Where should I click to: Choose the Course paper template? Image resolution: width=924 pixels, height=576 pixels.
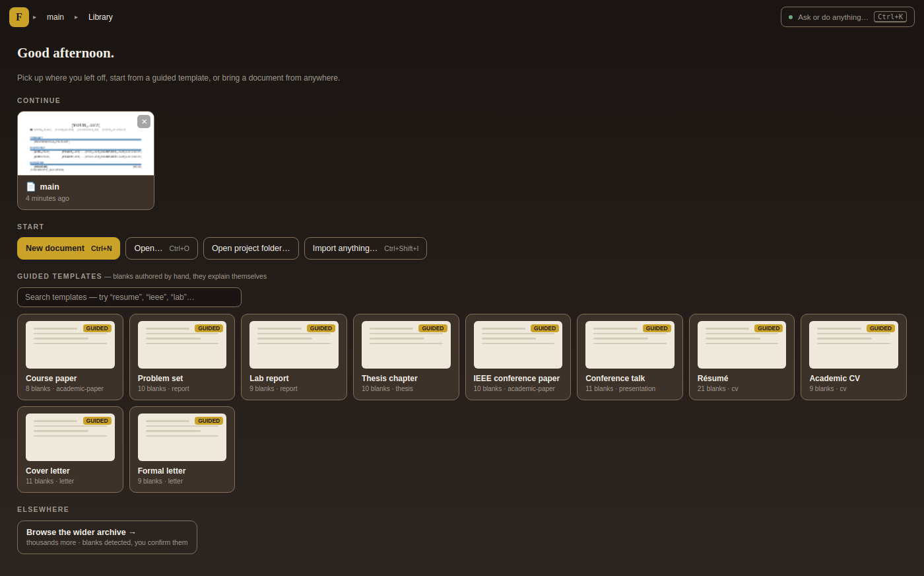tap(70, 357)
